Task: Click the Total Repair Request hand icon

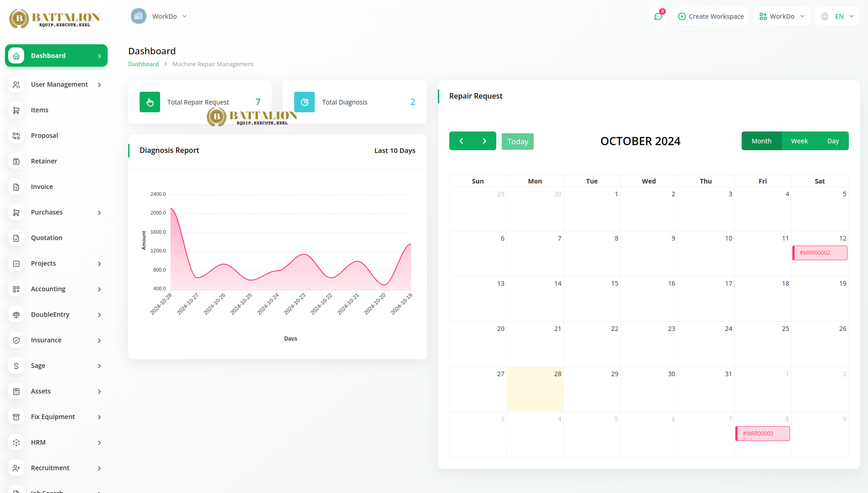Action: click(x=150, y=102)
